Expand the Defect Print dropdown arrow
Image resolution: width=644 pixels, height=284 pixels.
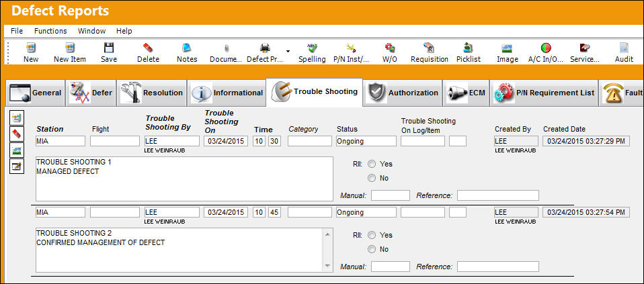coord(288,51)
